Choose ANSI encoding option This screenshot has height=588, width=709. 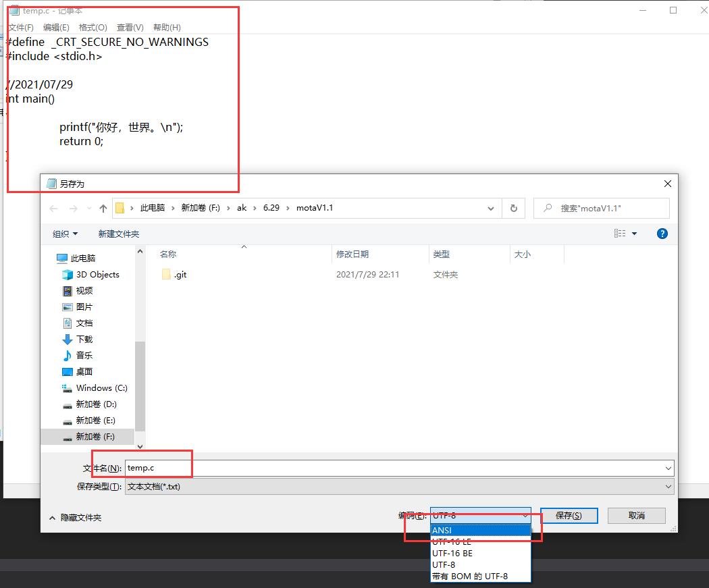click(481, 530)
